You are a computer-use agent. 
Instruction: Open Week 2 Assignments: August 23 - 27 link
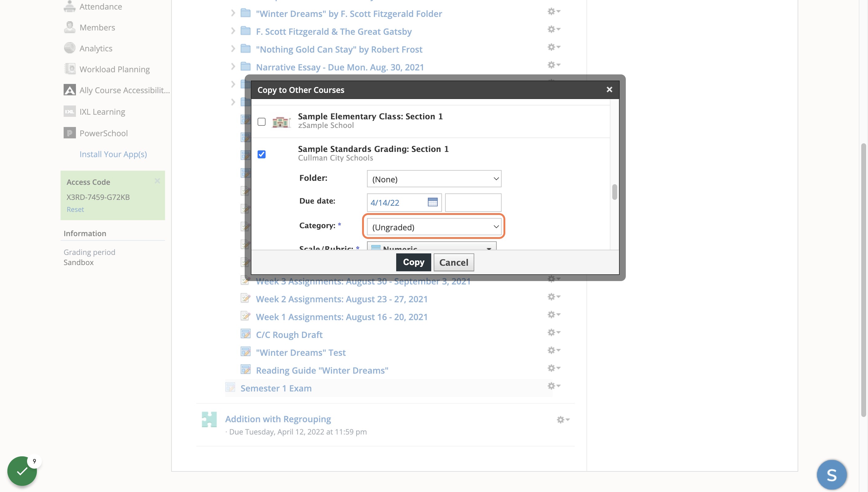[342, 299]
